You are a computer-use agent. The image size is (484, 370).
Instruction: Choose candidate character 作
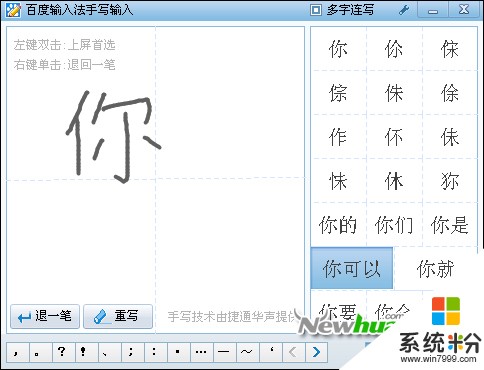coord(338,137)
